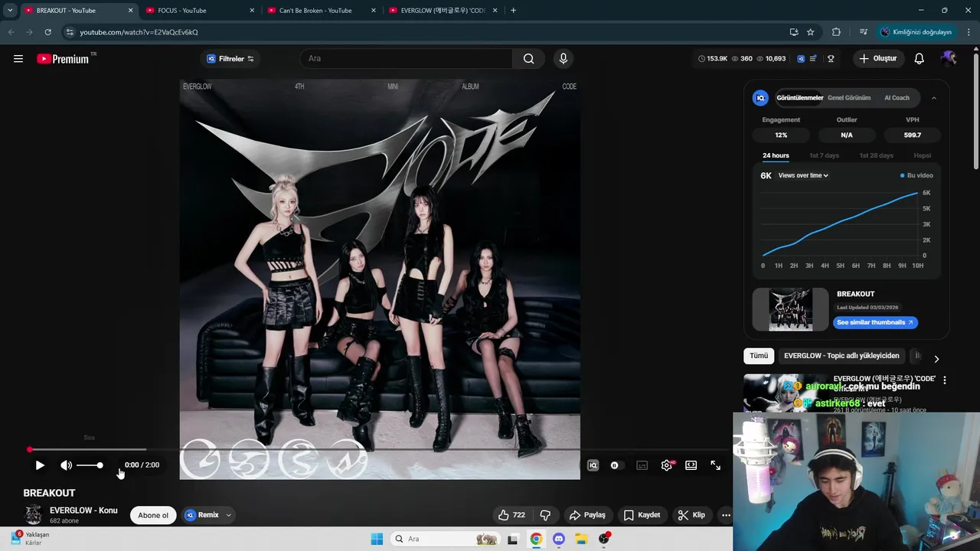
Task: Open the YouTube hamburger guide menu
Action: pos(18,59)
